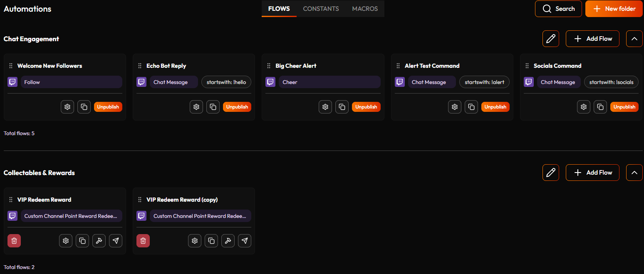Click Twitch icon on Big Cheer Alert card
Screen dimensions: 644x274
click(x=270, y=82)
